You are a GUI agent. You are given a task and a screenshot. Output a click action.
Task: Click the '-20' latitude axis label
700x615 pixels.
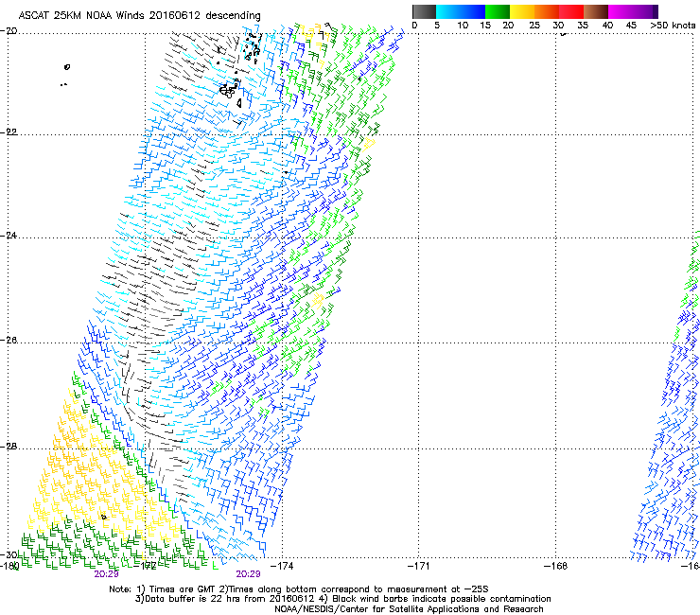(x=9, y=31)
